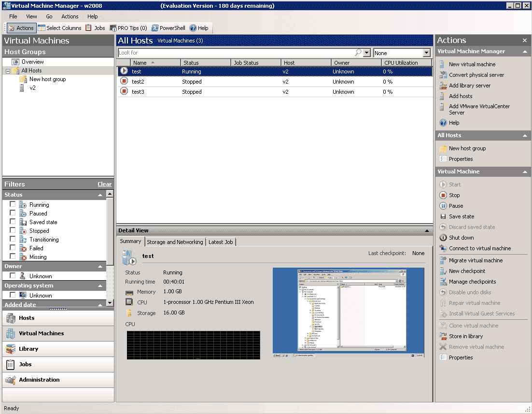Click Connect to virtual machine icon

[x=443, y=248]
